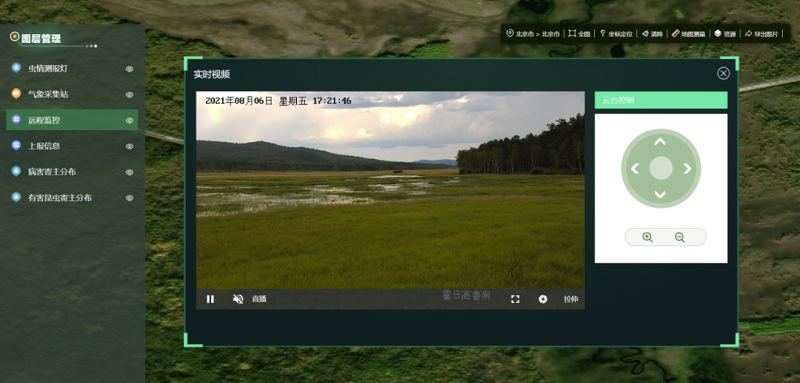Pan camera right with PTZ arrow
800x383 pixels.
click(687, 168)
